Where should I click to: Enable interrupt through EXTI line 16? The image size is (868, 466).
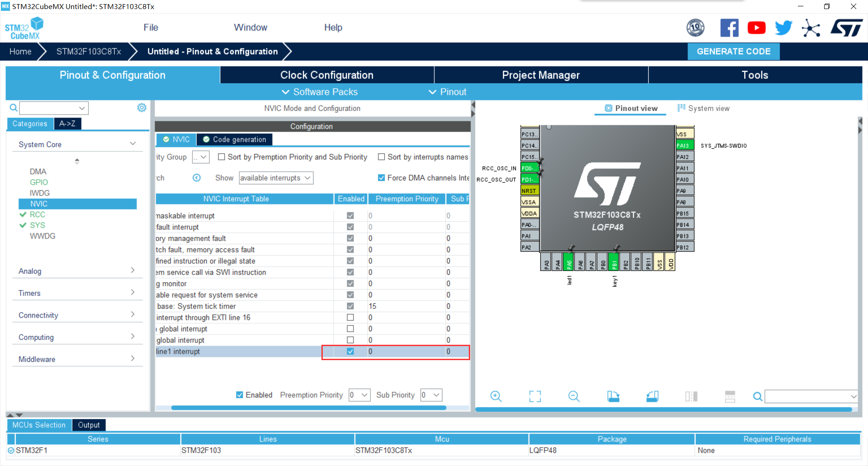[350, 318]
